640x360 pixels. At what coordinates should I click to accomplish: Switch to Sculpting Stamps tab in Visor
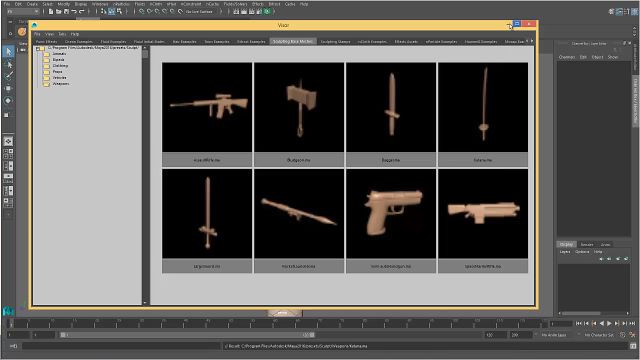point(335,42)
